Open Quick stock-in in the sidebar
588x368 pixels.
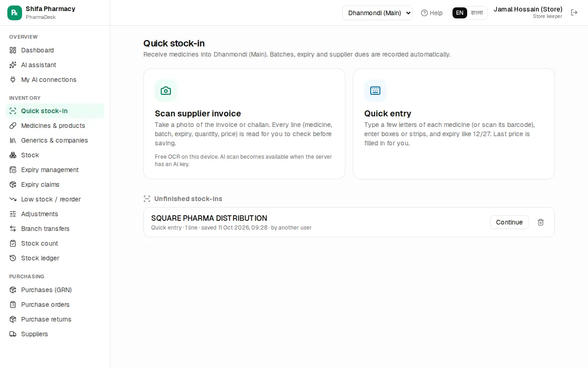(55, 111)
